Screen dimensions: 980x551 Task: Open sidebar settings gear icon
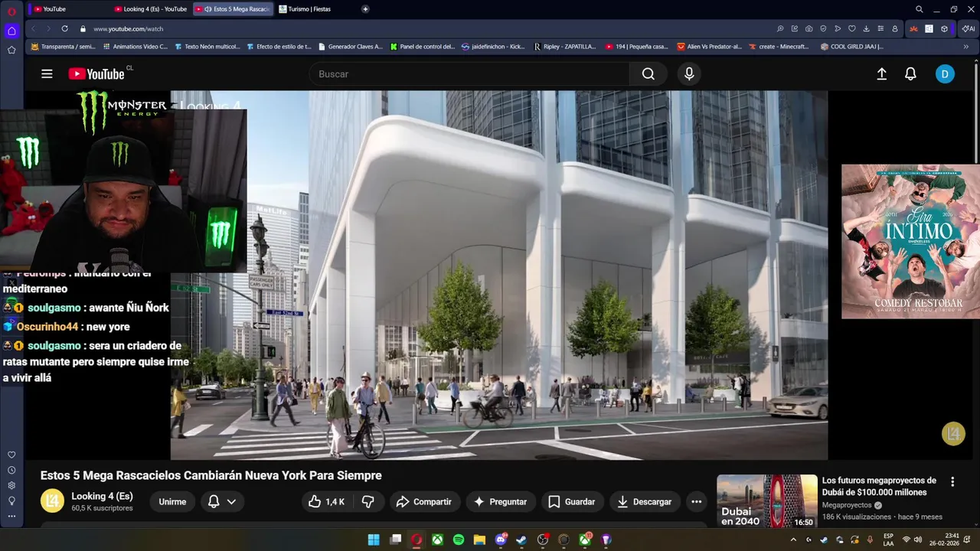11,485
